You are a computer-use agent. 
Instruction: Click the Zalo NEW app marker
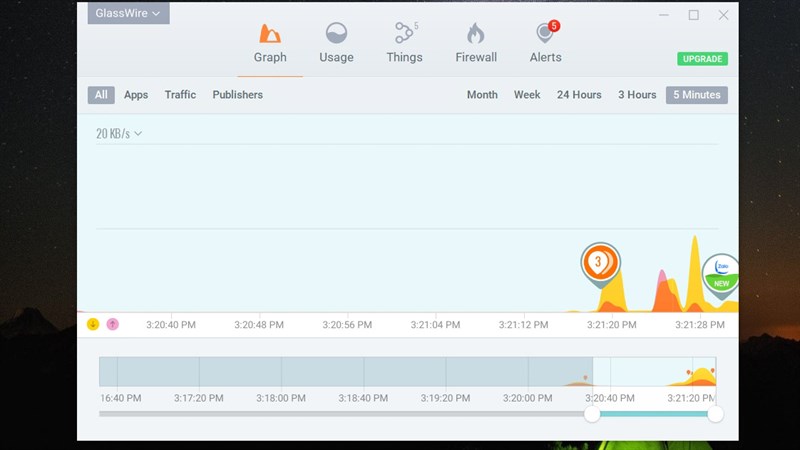pos(721,274)
